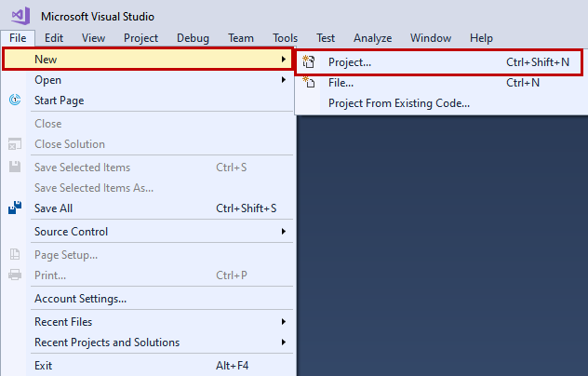Open the Debug menu

click(x=193, y=38)
